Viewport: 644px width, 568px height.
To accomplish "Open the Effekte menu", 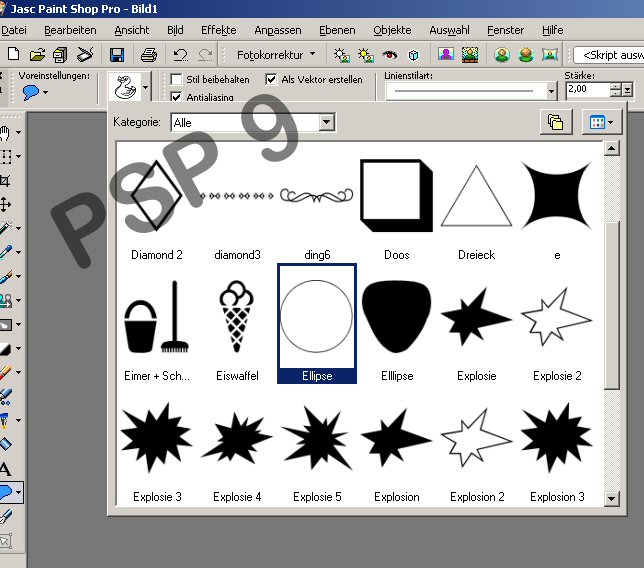I will [x=218, y=30].
